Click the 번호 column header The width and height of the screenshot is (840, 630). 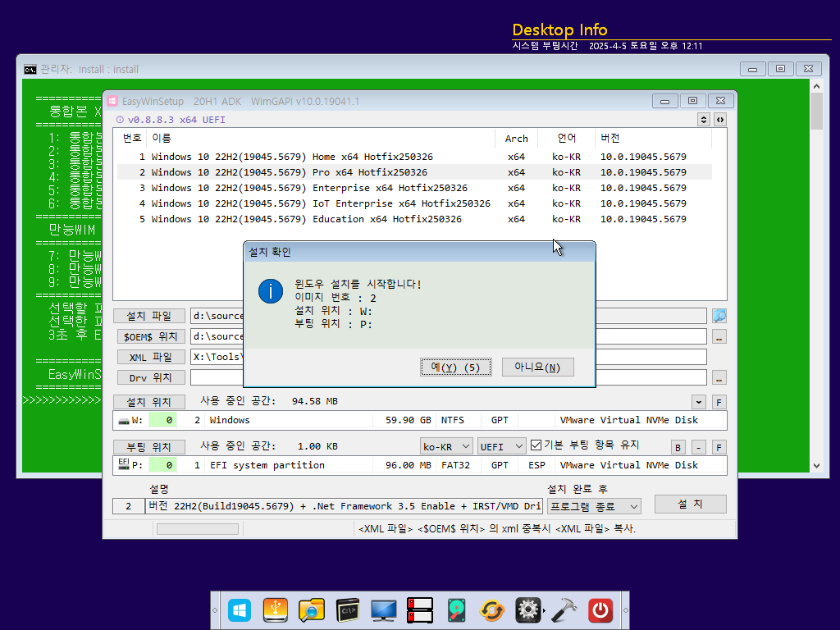pos(132,138)
